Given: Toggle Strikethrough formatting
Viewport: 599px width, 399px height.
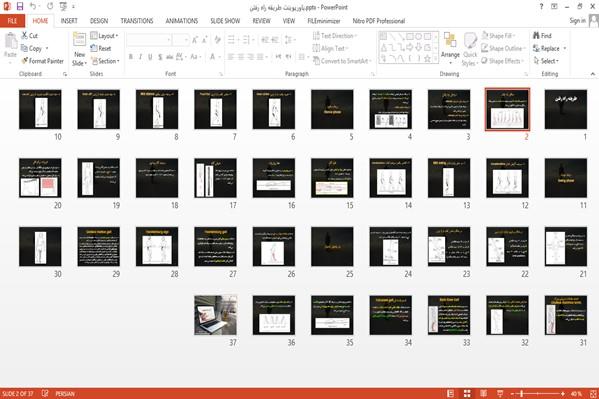Looking at the screenshot, I should 169,57.
